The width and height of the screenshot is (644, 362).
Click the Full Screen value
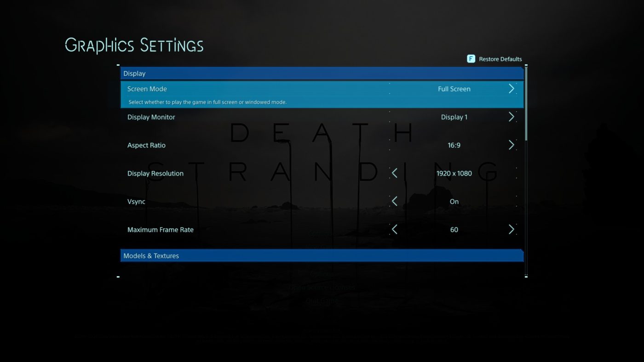pos(454,89)
